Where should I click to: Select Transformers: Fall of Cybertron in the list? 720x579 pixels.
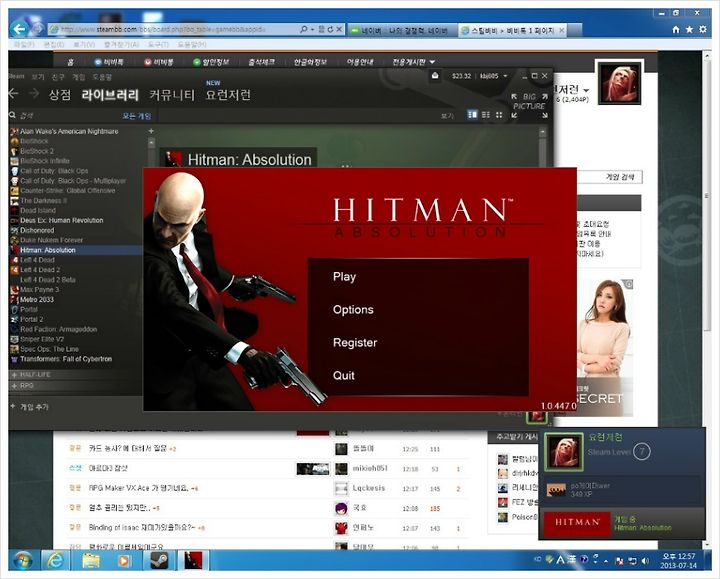click(66, 359)
